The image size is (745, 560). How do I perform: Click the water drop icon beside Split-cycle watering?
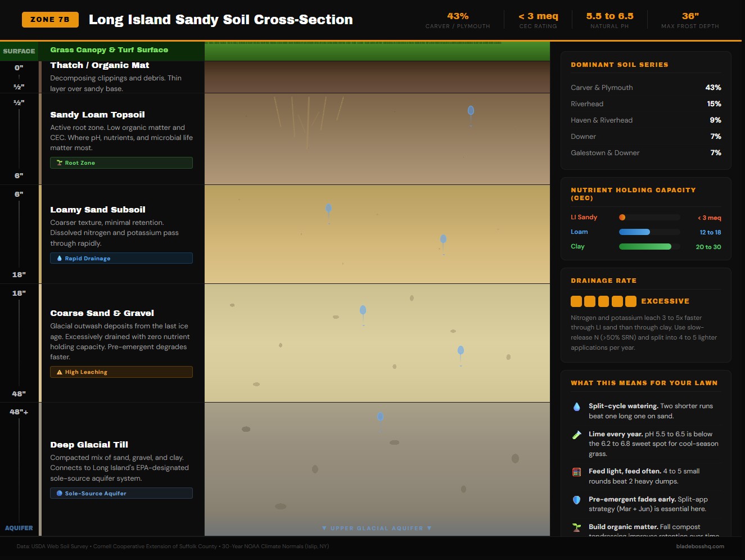(x=576, y=407)
